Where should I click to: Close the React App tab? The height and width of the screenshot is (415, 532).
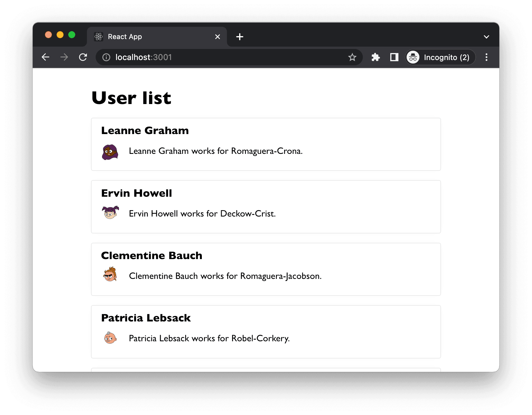coord(217,37)
